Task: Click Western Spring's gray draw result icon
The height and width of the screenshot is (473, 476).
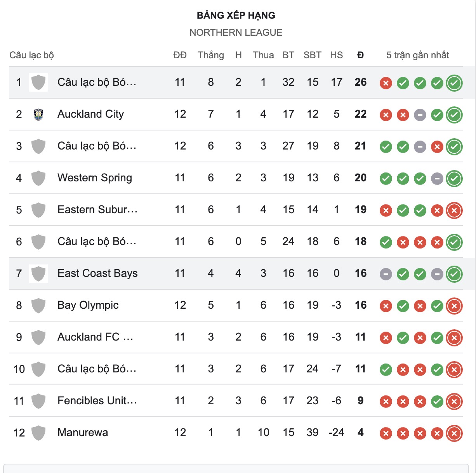Action: click(x=437, y=179)
